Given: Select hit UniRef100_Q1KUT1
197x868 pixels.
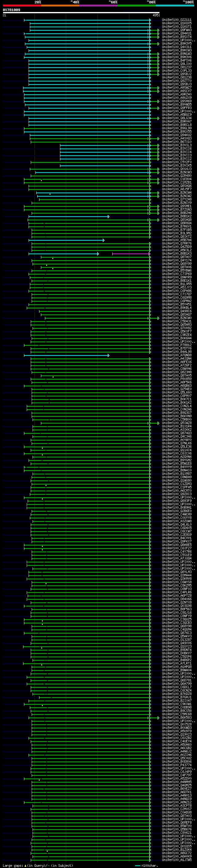Looking at the screenshot, I should click(x=176, y=26).
